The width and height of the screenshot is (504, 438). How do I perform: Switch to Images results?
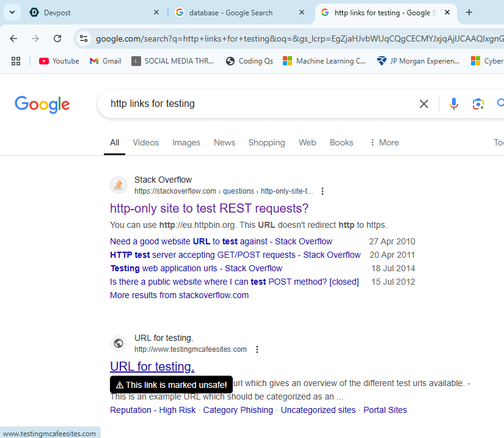tap(186, 143)
